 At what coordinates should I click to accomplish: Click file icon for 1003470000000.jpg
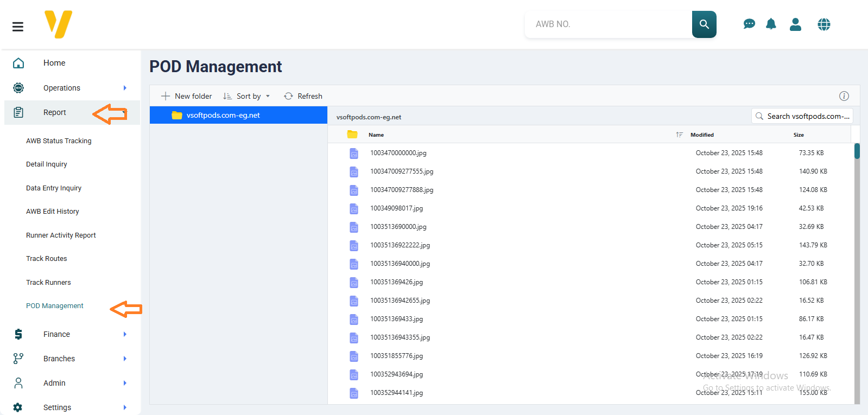click(x=354, y=154)
